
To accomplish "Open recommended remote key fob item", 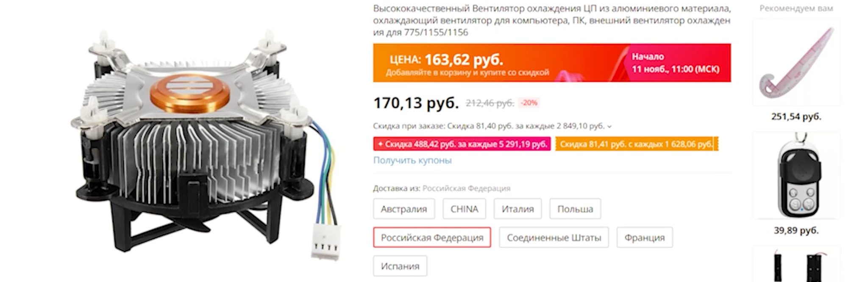I will pyautogui.click(x=796, y=175).
